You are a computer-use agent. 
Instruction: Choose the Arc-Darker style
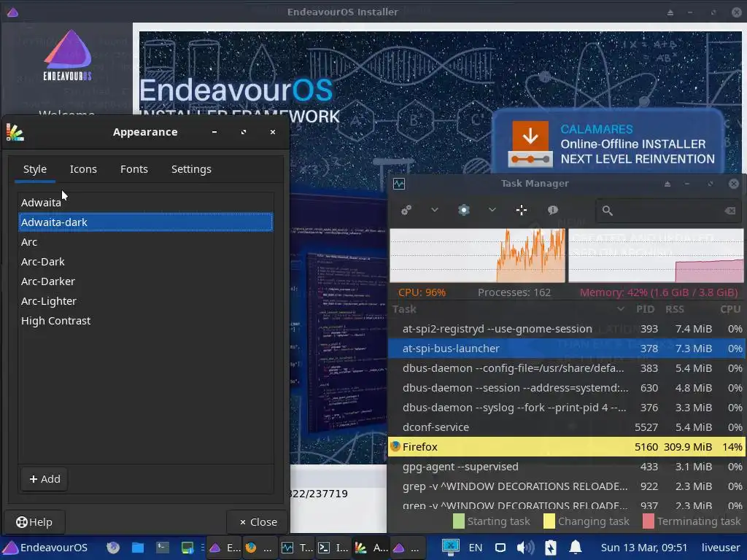click(146, 281)
